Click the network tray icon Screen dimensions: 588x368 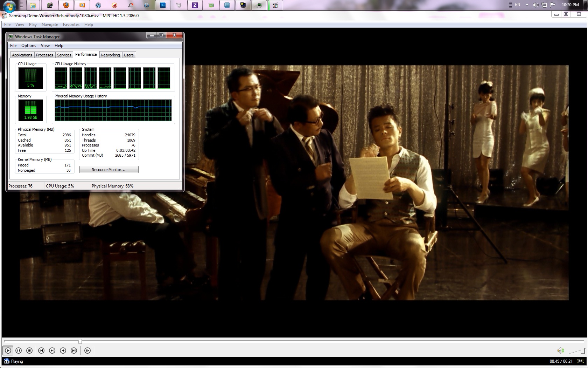click(x=544, y=5)
